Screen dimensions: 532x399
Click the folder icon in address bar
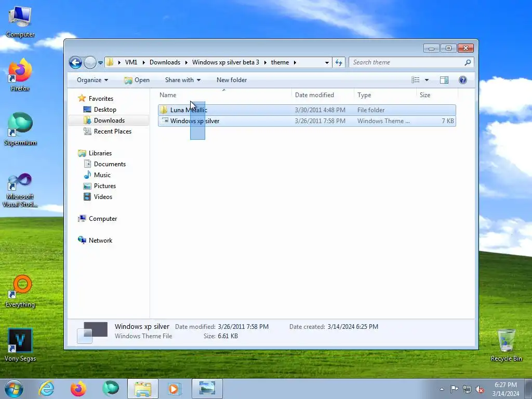pos(110,62)
